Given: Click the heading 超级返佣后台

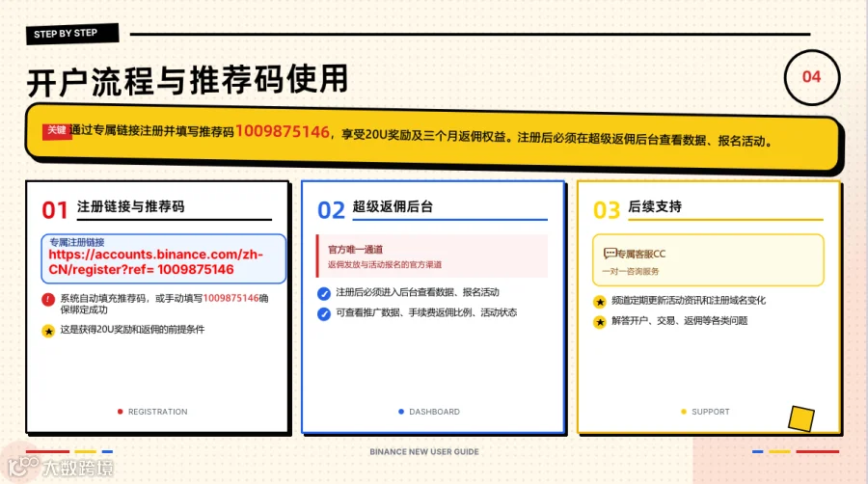Looking at the screenshot, I should pos(393,206).
